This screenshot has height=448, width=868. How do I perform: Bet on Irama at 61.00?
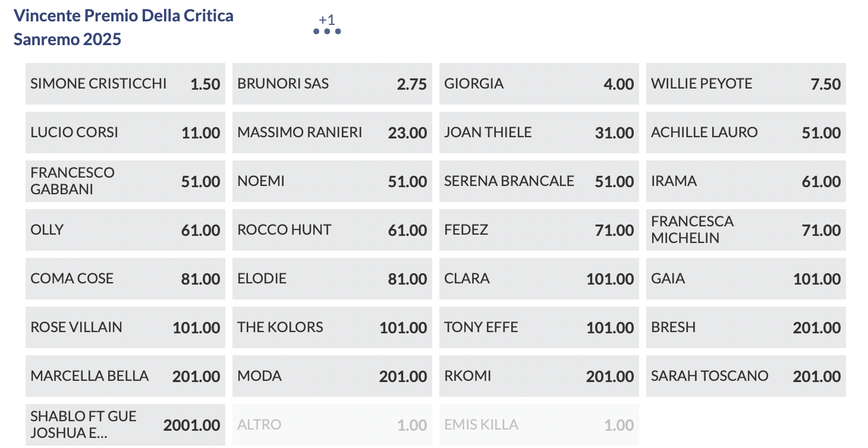coord(746,181)
